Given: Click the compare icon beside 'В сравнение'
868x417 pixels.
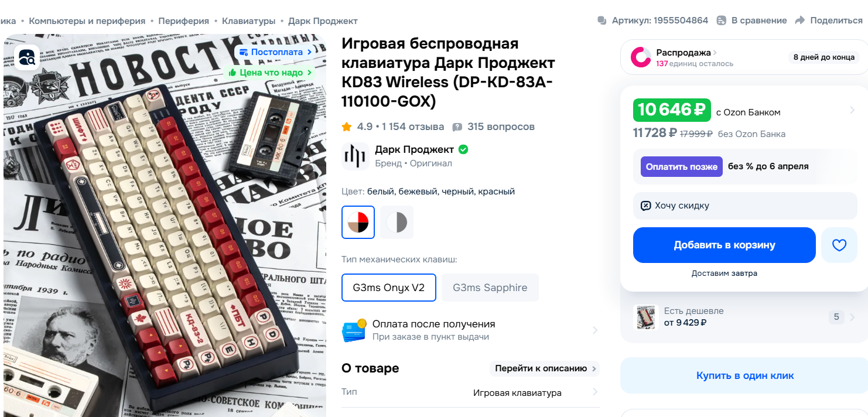Looking at the screenshot, I should click(x=722, y=20).
